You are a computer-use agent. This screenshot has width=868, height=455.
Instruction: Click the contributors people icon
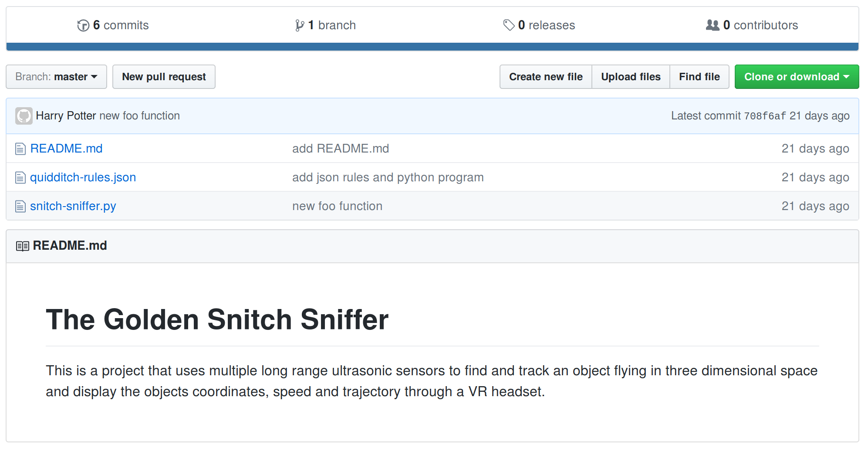[712, 25]
